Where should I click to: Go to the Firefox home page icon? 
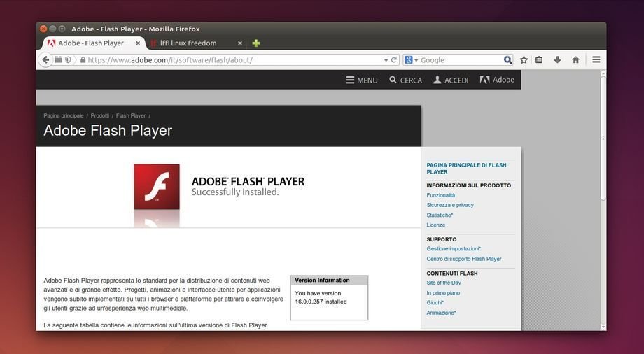pyautogui.click(x=575, y=60)
